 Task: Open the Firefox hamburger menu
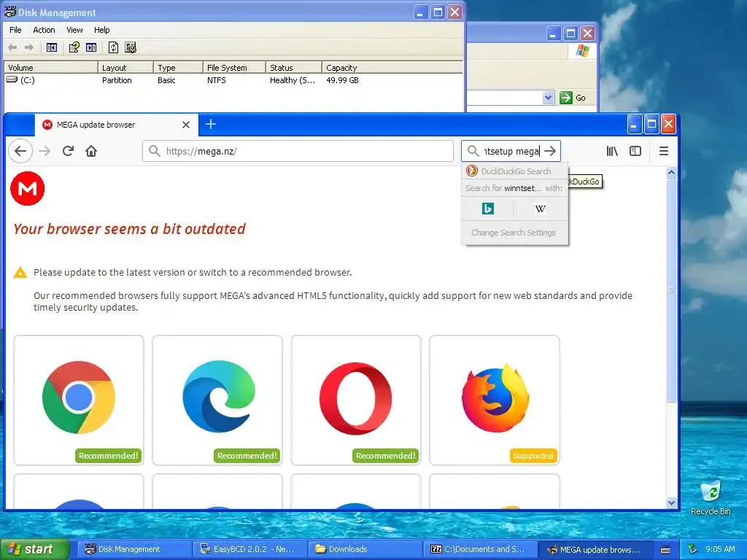[664, 152]
